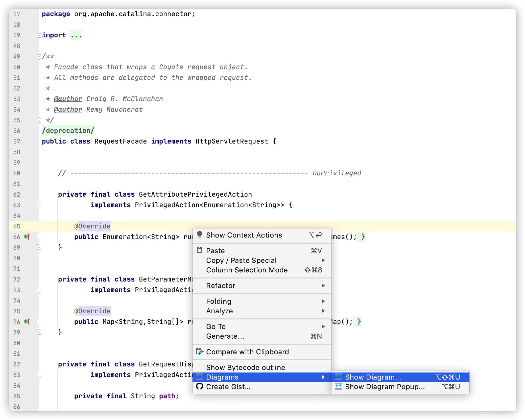This screenshot has width=525, height=420.
Task: Click the GitHub icon for Create Gist
Action: (199, 386)
